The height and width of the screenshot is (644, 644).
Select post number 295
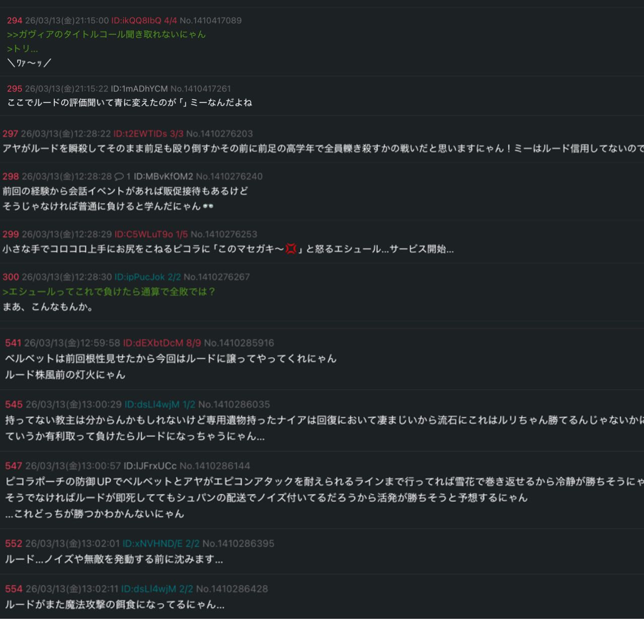(15, 89)
